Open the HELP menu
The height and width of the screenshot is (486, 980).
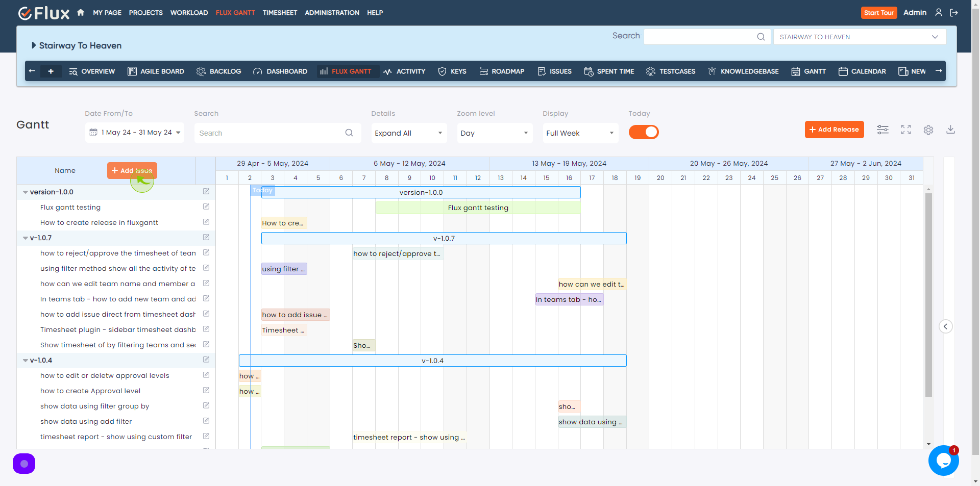click(x=375, y=13)
